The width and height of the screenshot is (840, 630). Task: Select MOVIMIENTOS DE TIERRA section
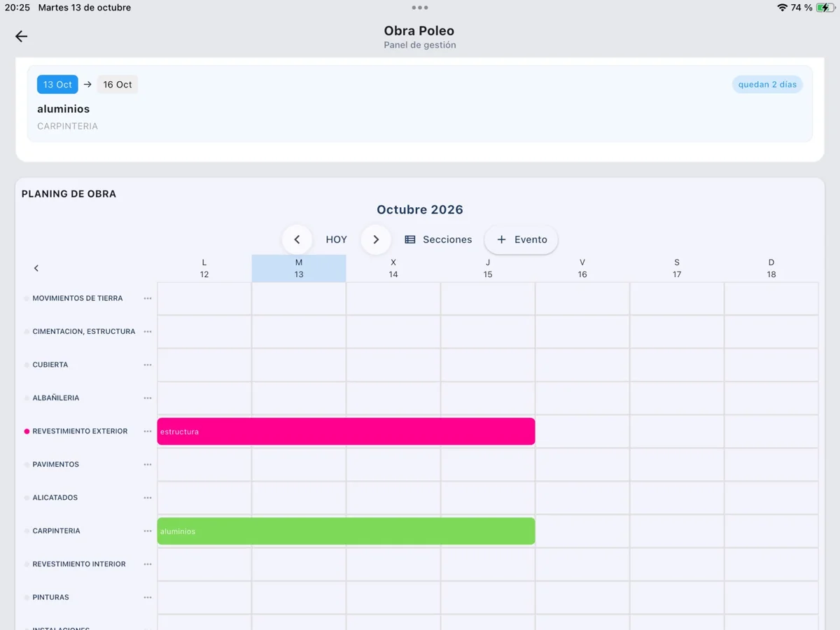[78, 298]
